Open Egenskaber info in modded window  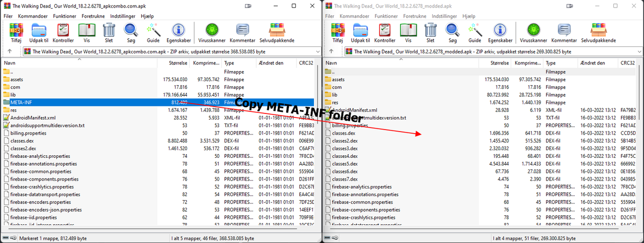(500, 33)
